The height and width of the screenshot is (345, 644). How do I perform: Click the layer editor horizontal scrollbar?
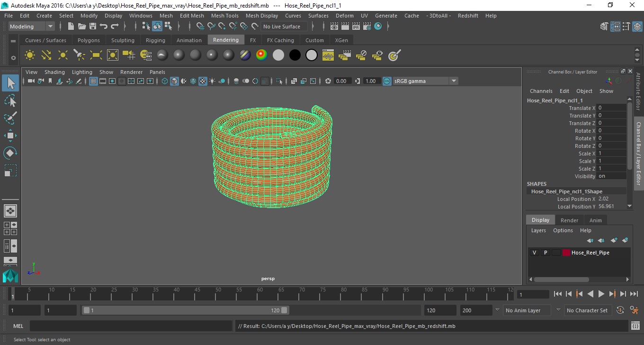coord(563,280)
